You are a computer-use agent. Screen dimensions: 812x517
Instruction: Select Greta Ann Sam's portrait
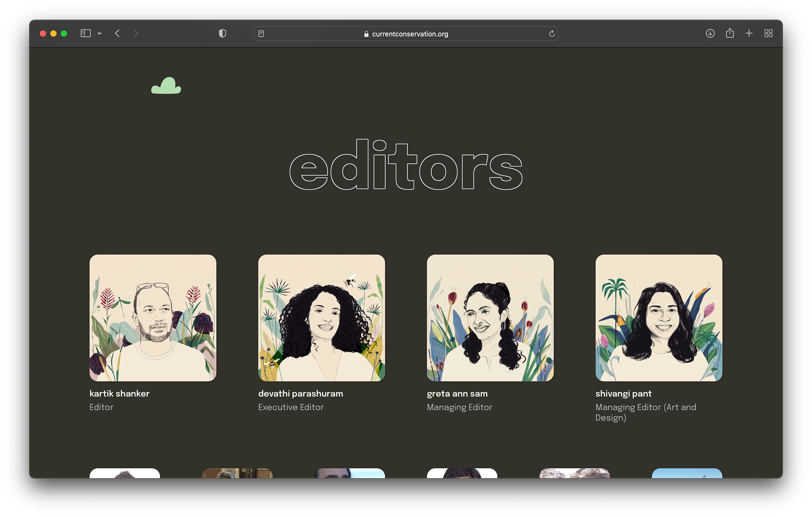490,317
